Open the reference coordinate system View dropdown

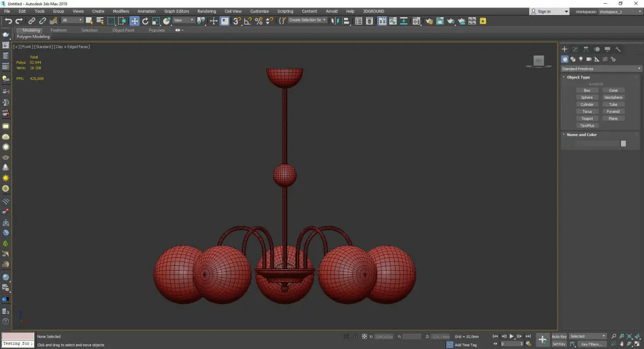coord(184,20)
